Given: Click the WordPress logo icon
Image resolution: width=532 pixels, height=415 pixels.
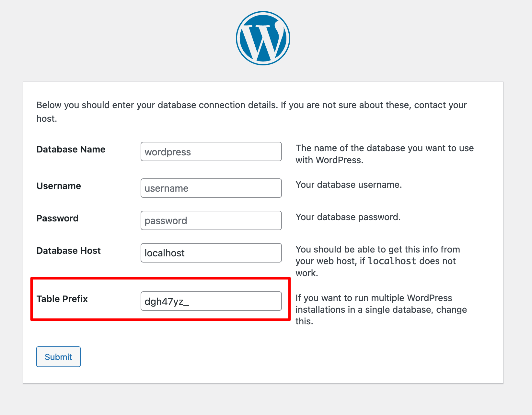Looking at the screenshot, I should (x=263, y=38).
